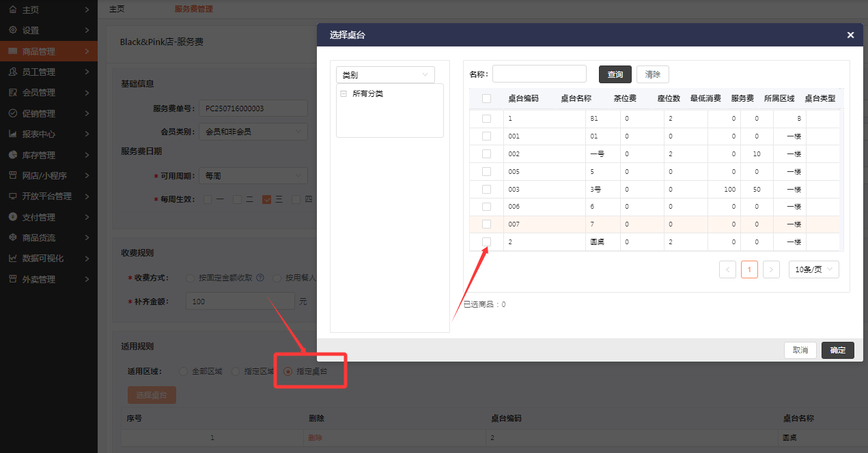The image size is (868, 453).
Task: Go to next page arrow in pagination
Action: click(771, 269)
